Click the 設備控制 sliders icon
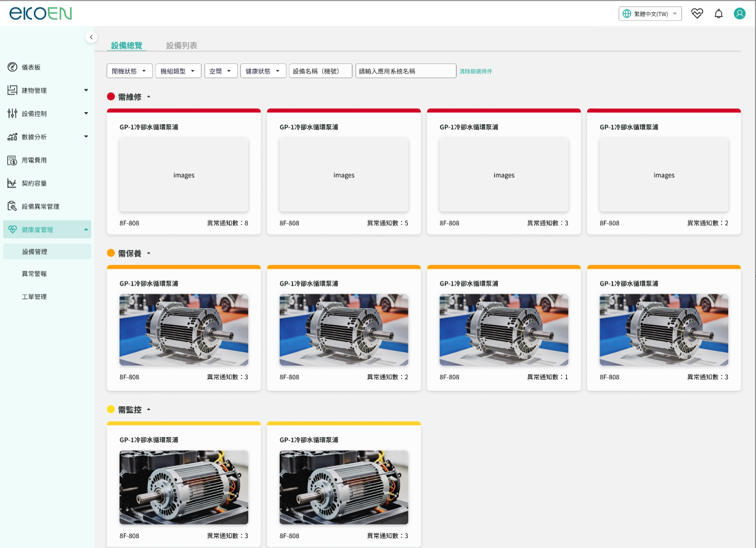This screenshot has width=756, height=548. (x=12, y=113)
